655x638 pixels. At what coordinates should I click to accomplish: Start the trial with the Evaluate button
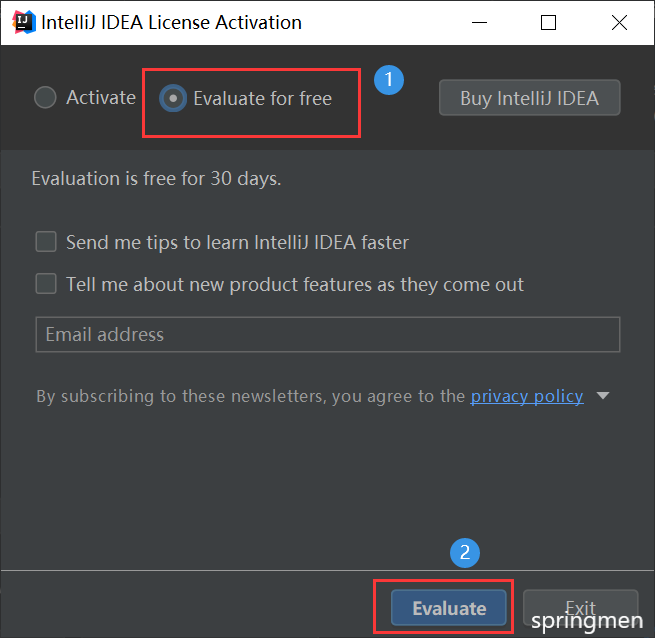(449, 608)
